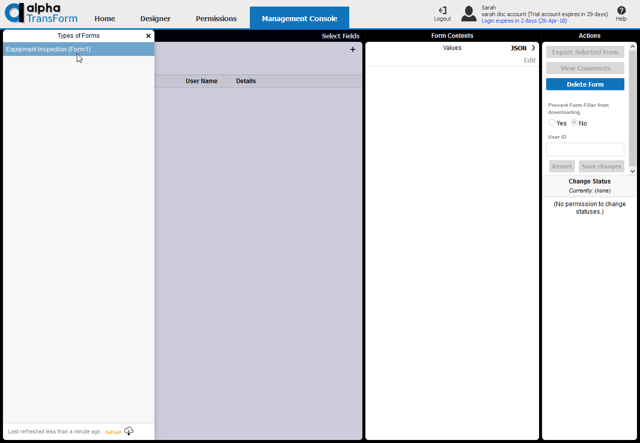Click the user profile avatar icon

coord(468,14)
